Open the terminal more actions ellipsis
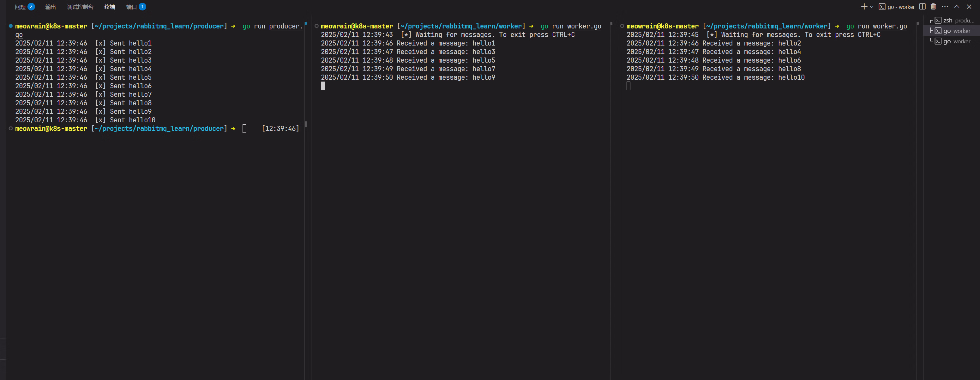Screen dimensions: 980x380 [x=945, y=6]
